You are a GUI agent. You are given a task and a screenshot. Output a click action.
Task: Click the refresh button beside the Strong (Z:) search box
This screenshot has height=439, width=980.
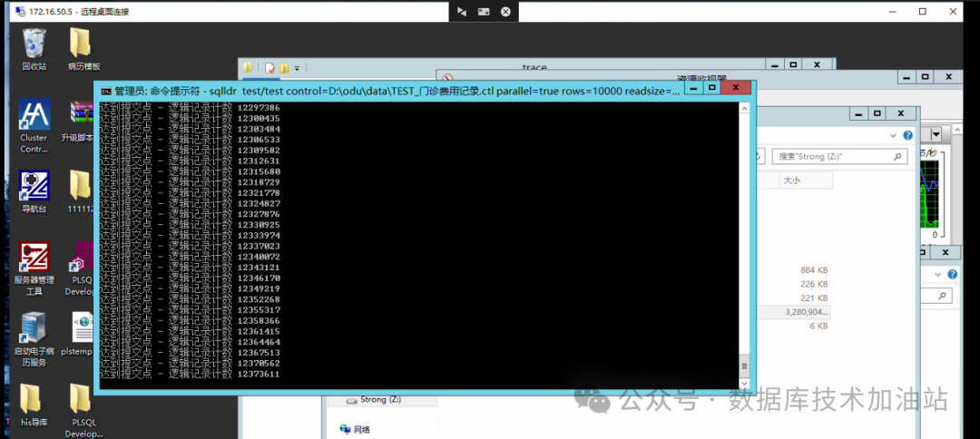tap(758, 156)
